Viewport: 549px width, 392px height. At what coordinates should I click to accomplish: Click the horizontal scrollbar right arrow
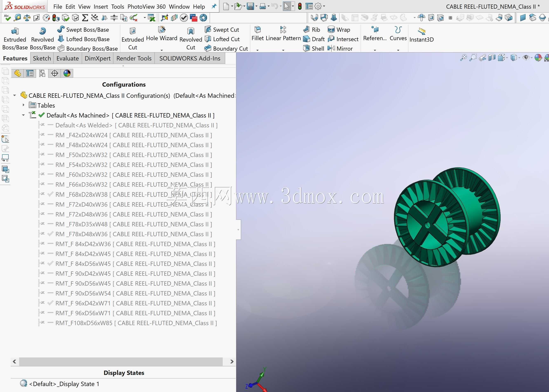click(x=232, y=361)
